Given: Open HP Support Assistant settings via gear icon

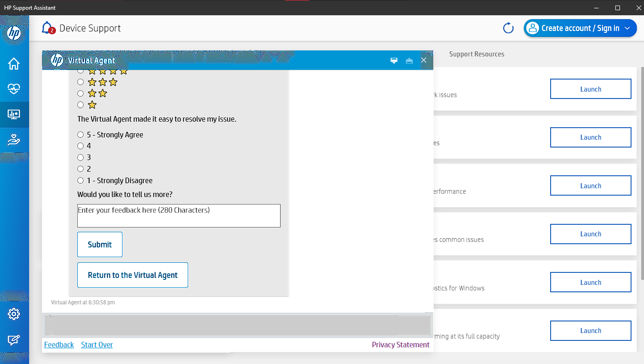Looking at the screenshot, I should 14,314.
